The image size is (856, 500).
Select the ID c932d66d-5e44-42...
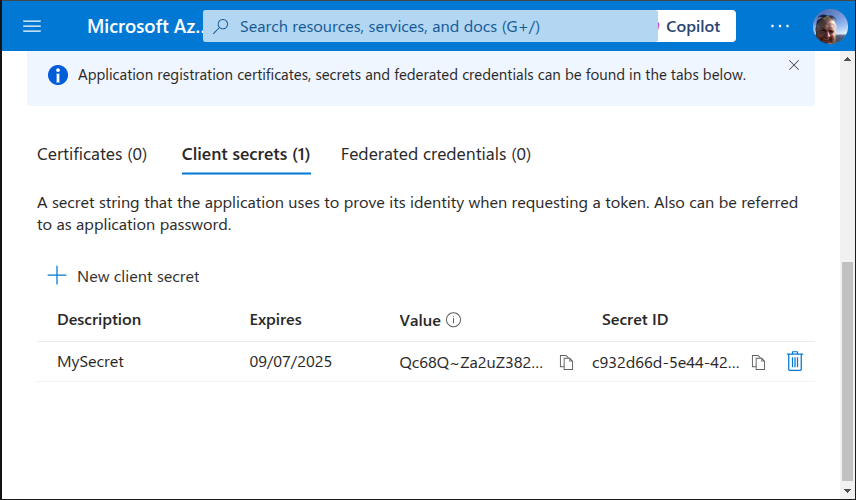(665, 362)
